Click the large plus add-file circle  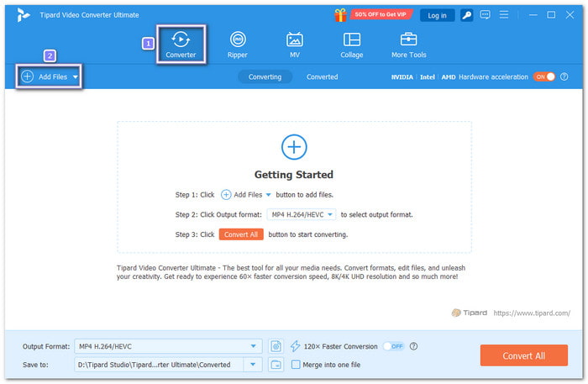point(294,146)
